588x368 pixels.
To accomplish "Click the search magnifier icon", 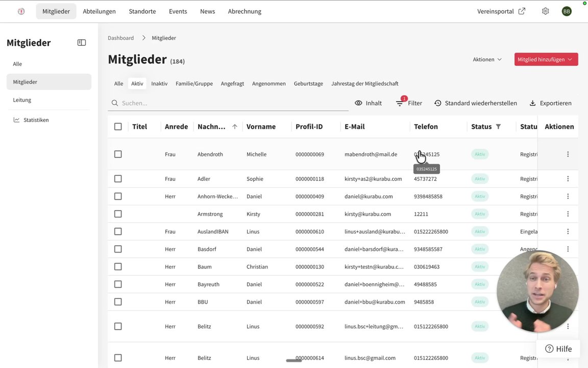I will point(115,103).
